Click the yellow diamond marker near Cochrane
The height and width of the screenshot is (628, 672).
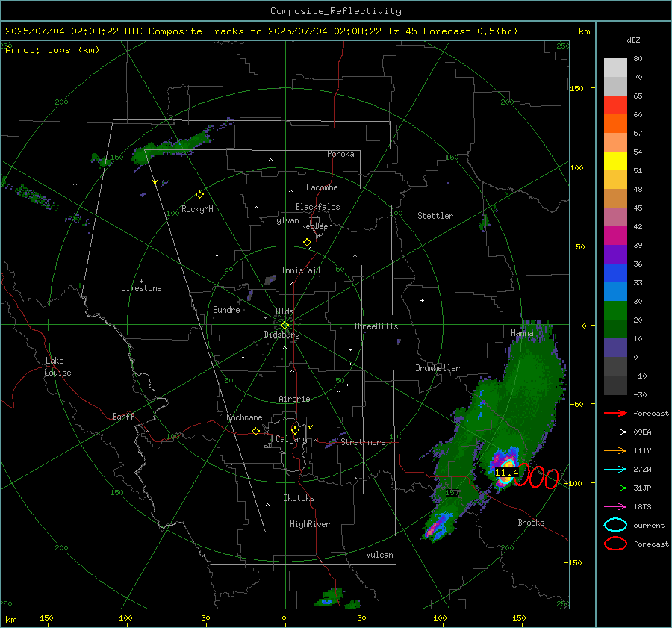[255, 432]
